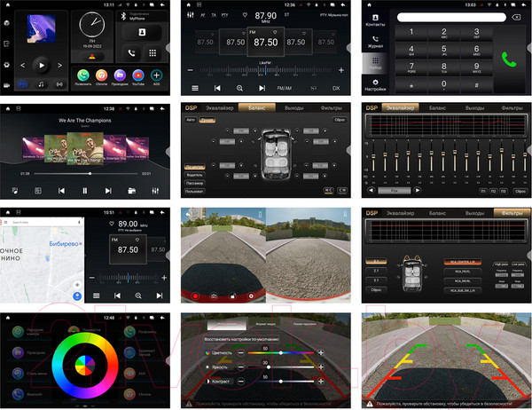This screenshot has width=532, height=410.
Task: Take a snapshot with the camera icon
Action: [x=214, y=295]
